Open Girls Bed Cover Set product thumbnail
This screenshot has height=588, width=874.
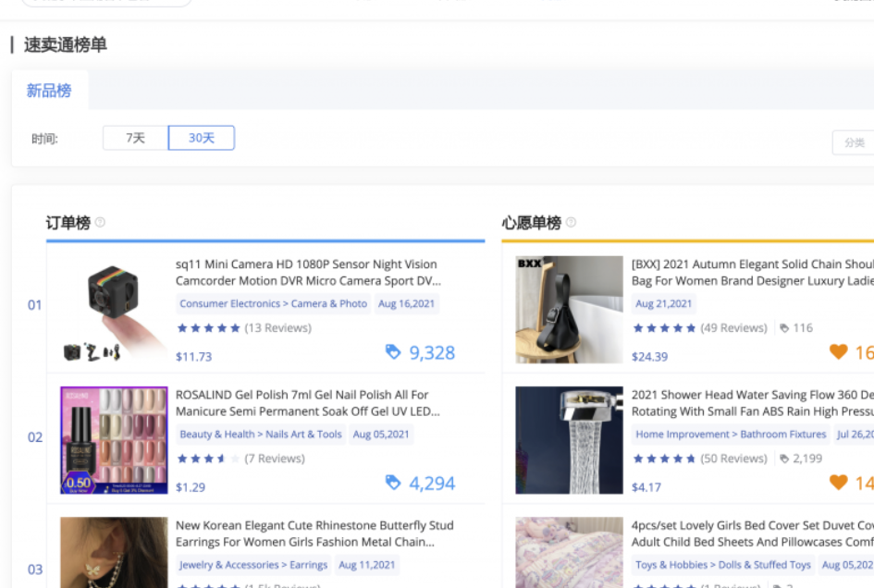[569, 552]
